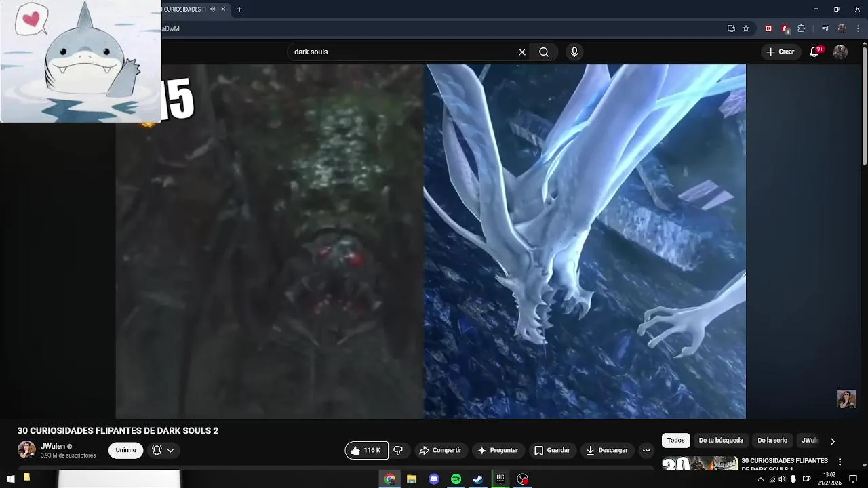Switch the ESP input language

click(807, 479)
